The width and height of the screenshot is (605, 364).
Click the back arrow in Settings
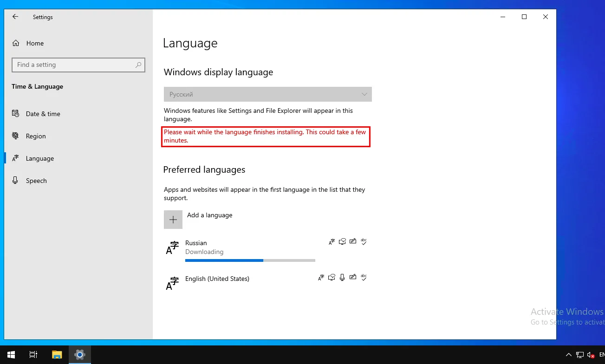coord(15,17)
